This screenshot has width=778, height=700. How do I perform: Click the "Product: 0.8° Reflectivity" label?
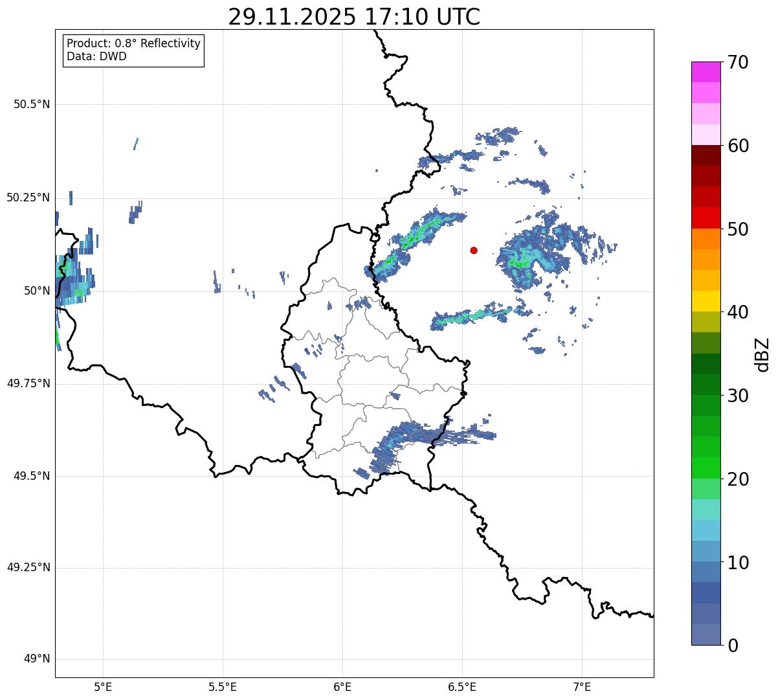point(134,43)
